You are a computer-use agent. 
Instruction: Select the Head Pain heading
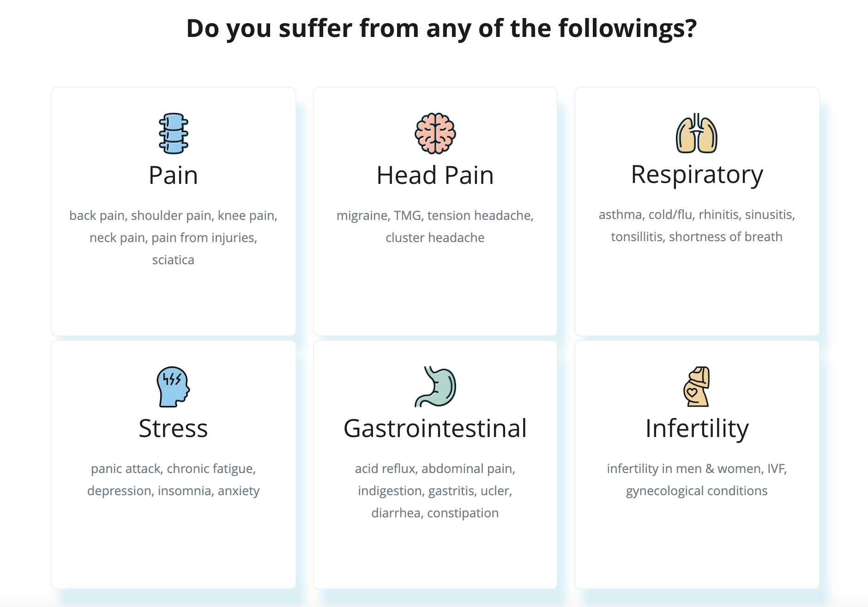pos(435,176)
